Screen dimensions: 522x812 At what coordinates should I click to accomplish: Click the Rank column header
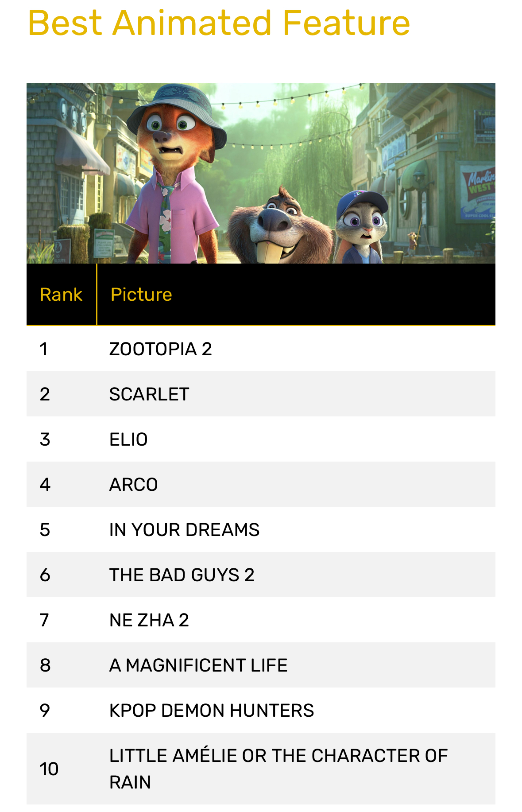pos(61,295)
